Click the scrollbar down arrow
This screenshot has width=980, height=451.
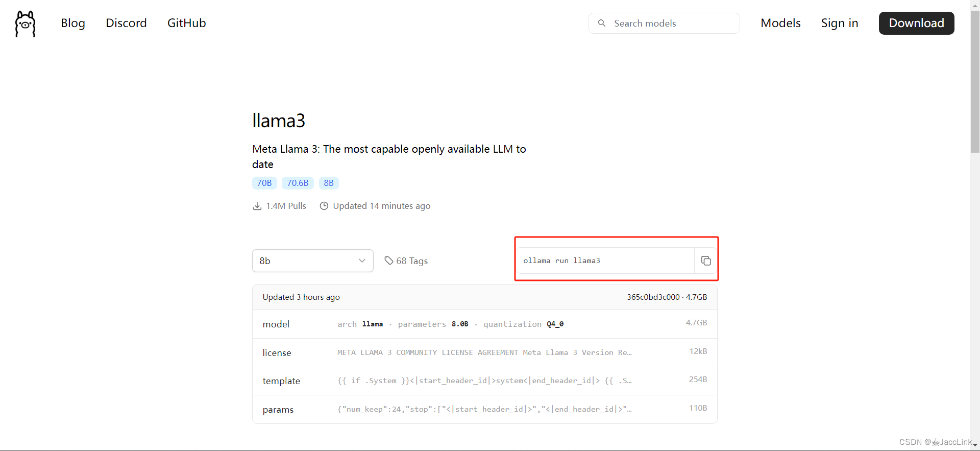[x=975, y=445]
